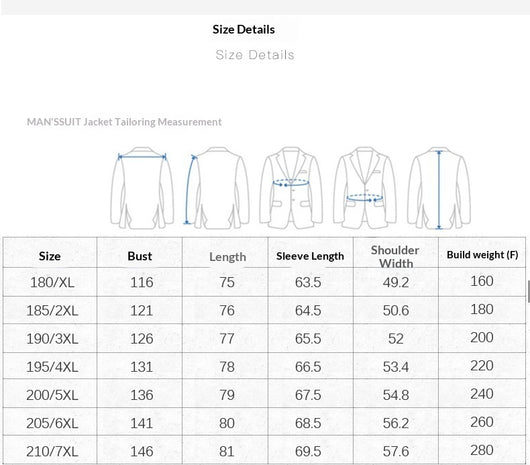
Task: Click the 'Length' column header
Action: [227, 257]
